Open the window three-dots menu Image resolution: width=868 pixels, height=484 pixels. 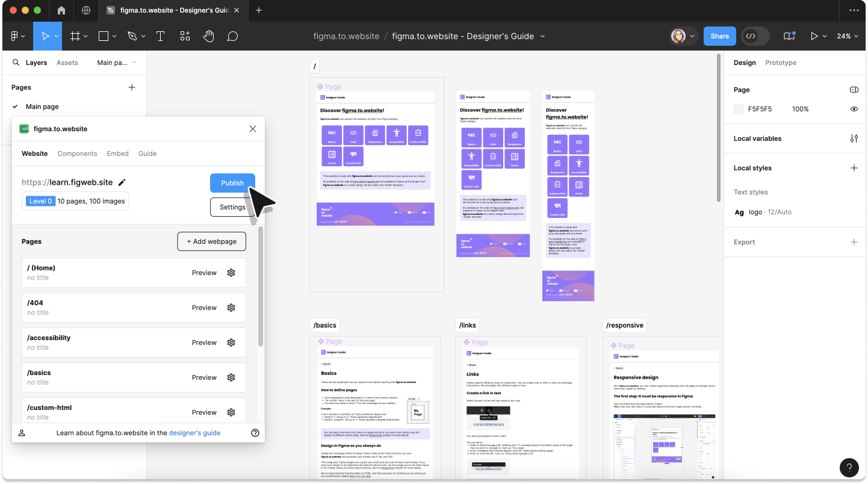854,10
